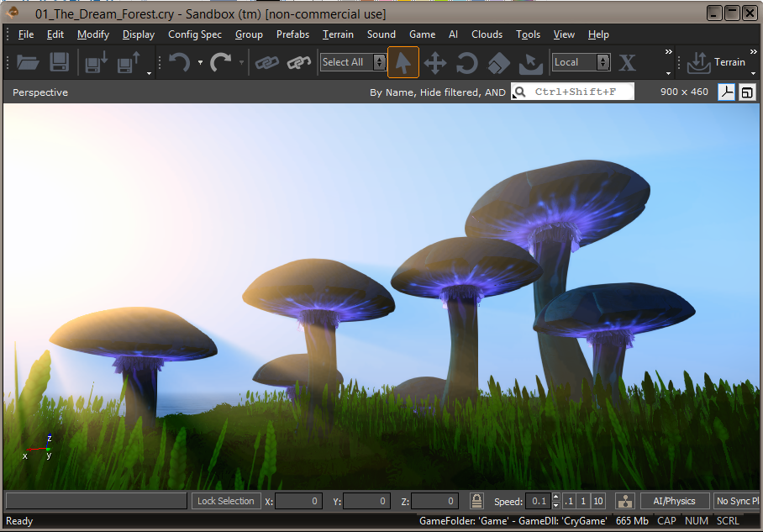Click the viewport search input field
The height and width of the screenshot is (532, 763).
click(573, 92)
